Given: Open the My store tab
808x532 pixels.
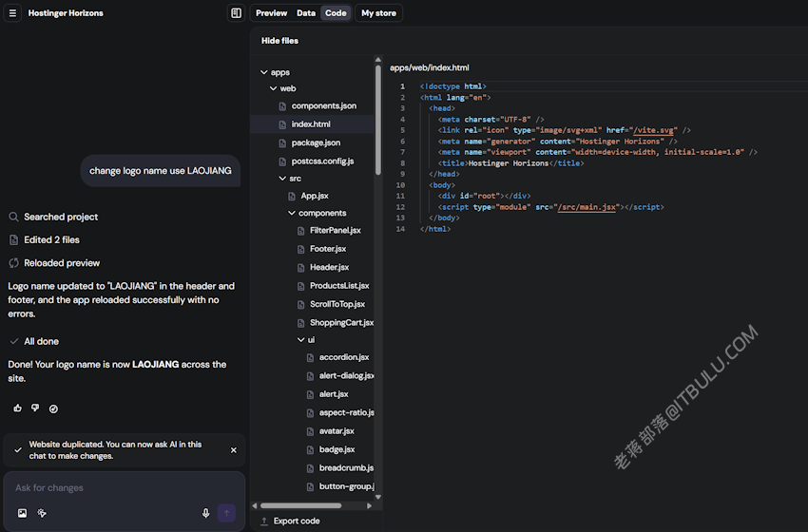Looking at the screenshot, I should (378, 13).
